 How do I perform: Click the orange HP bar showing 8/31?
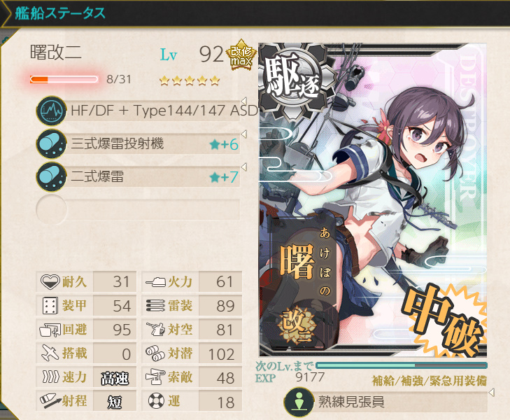click(64, 79)
